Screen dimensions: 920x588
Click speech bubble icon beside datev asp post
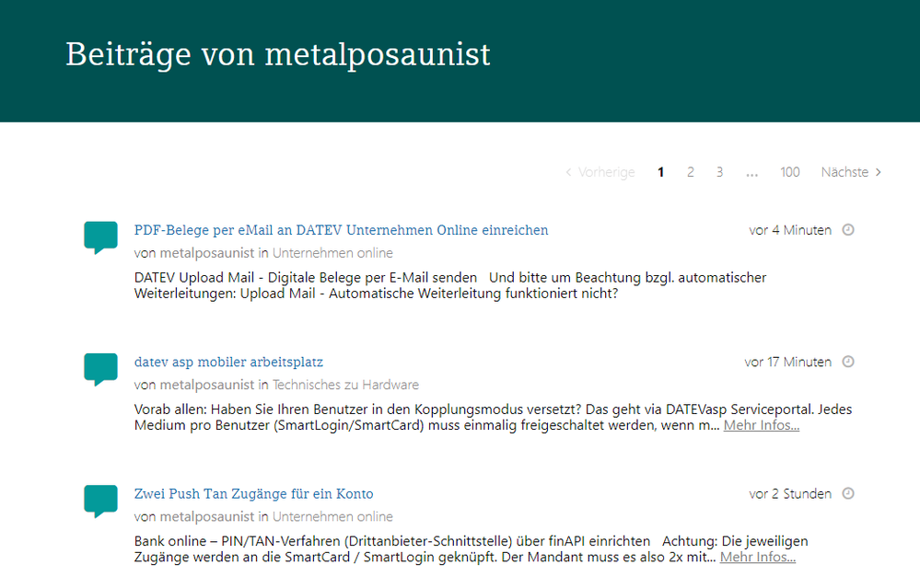click(x=100, y=368)
